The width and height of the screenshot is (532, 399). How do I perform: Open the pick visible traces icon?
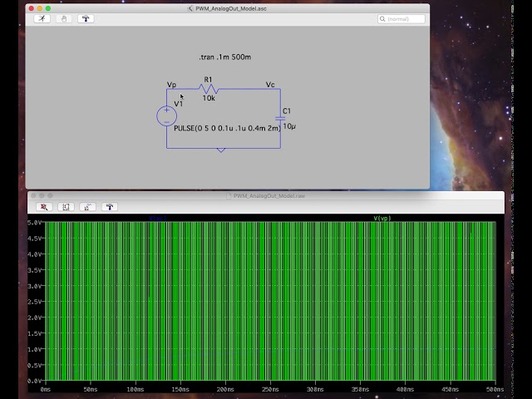(x=87, y=207)
